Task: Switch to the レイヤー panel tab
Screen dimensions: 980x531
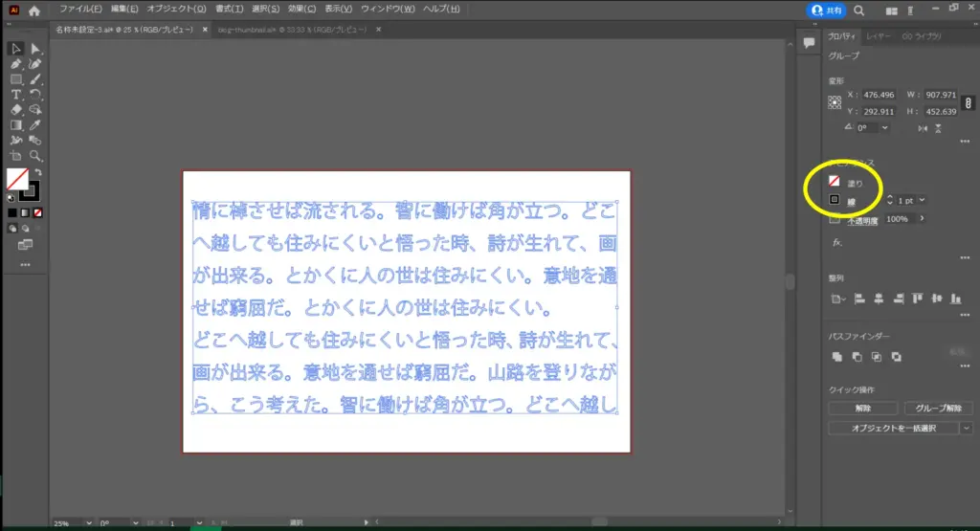Action: point(879,36)
